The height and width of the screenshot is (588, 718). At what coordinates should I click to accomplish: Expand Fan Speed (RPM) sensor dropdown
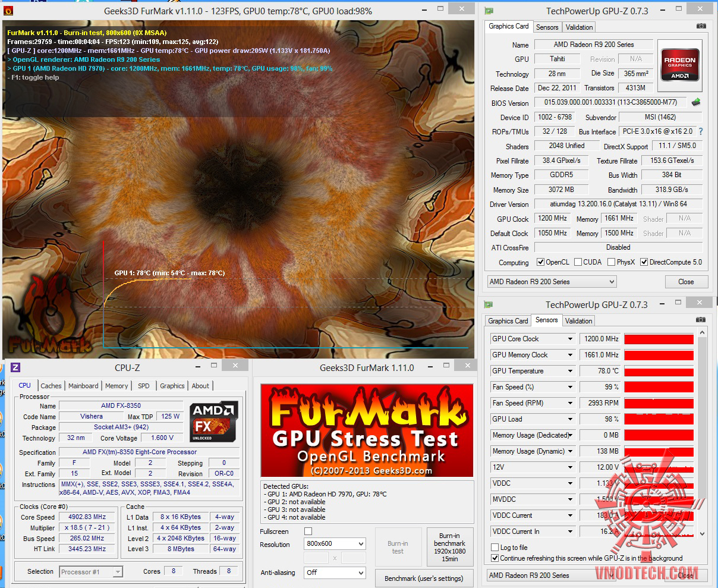[570, 403]
